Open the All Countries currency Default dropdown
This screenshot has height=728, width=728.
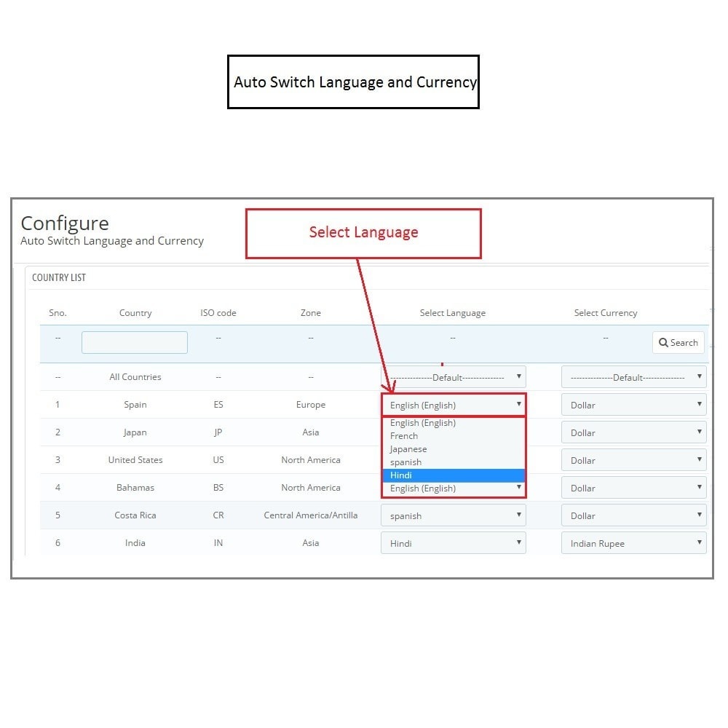pos(634,377)
